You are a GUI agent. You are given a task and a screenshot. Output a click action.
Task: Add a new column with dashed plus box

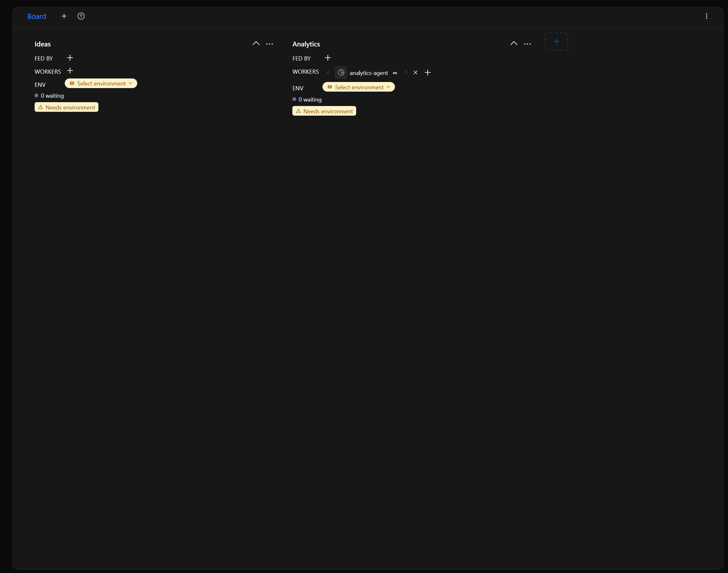(556, 42)
